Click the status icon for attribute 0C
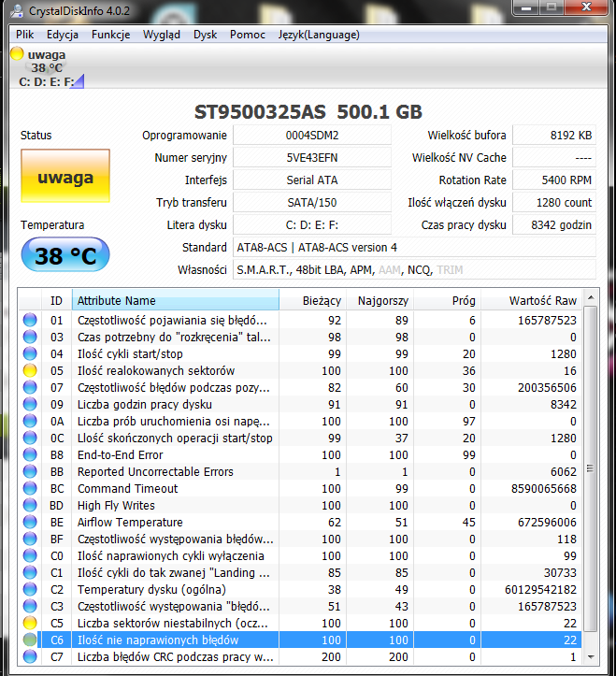This screenshot has width=616, height=676. [30, 438]
